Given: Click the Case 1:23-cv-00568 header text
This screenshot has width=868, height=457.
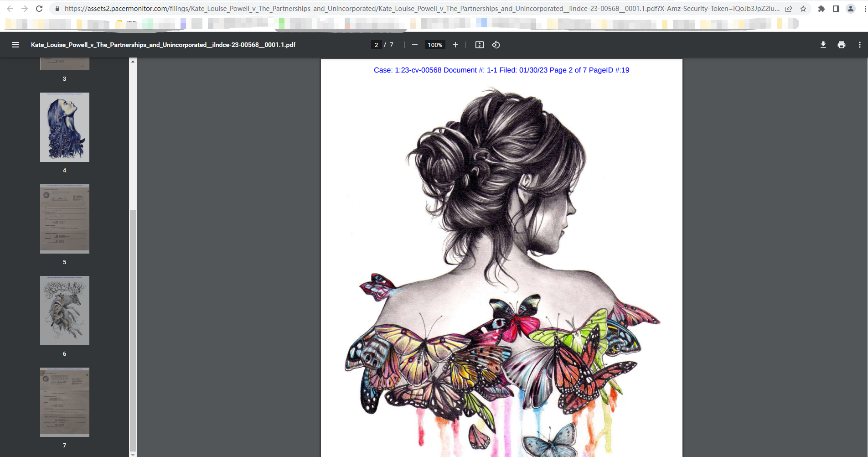Looking at the screenshot, I should pyautogui.click(x=501, y=70).
